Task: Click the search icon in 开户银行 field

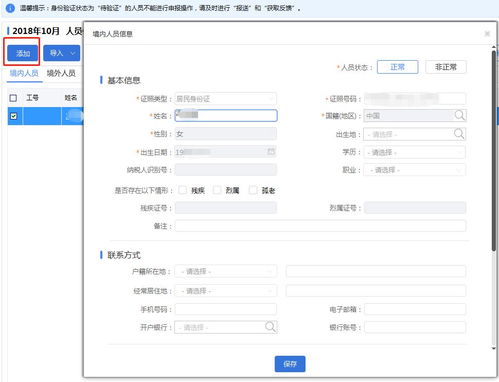Action: [270, 327]
